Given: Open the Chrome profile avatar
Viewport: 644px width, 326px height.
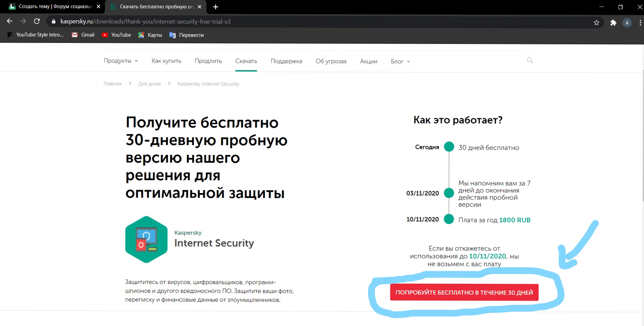Looking at the screenshot, I should [627, 23].
